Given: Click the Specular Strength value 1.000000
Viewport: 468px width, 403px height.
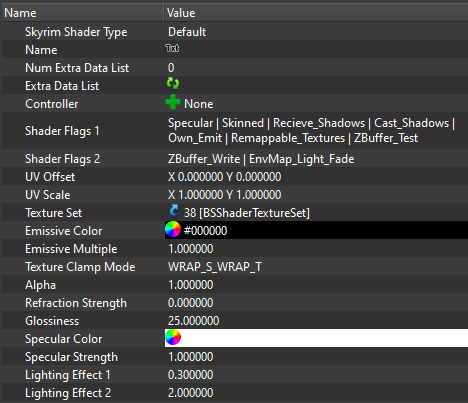Looking at the screenshot, I should 191,357.
